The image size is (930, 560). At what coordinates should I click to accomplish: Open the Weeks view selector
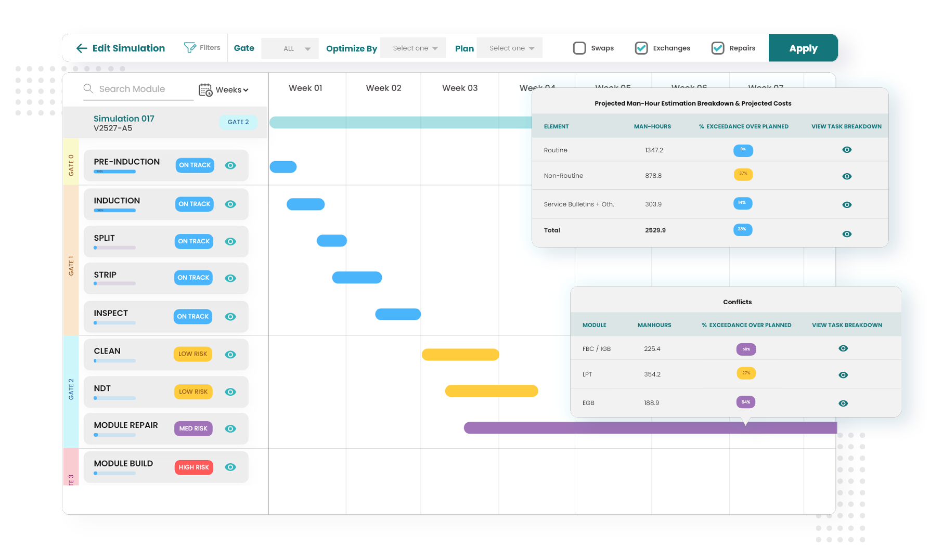(232, 90)
